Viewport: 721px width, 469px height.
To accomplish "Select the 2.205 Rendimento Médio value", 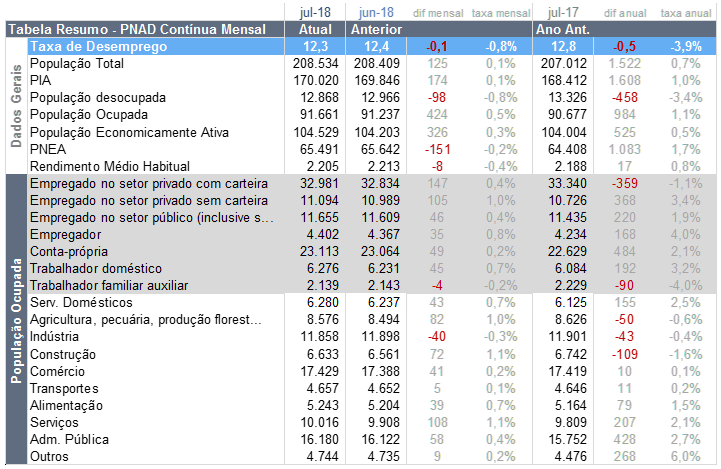I will coord(323,166).
